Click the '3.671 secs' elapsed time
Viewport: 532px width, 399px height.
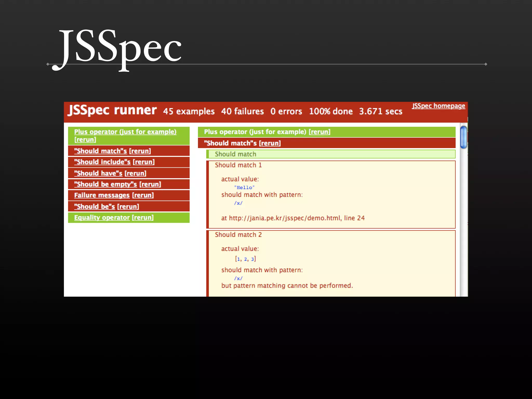[x=381, y=111]
